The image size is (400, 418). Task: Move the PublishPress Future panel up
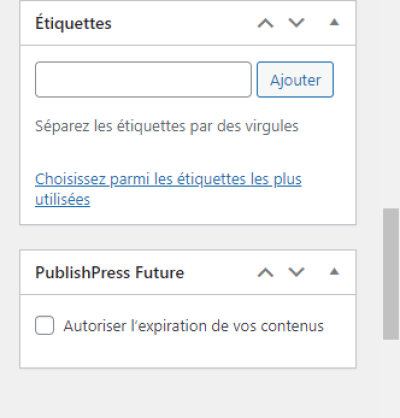click(265, 273)
